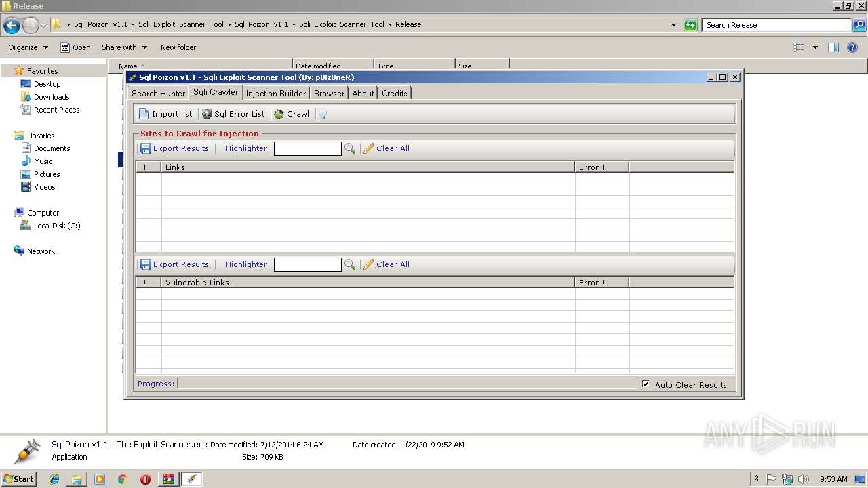Image resolution: width=868 pixels, height=488 pixels.
Task: Focus the lower Highlighter text field
Action: [307, 264]
